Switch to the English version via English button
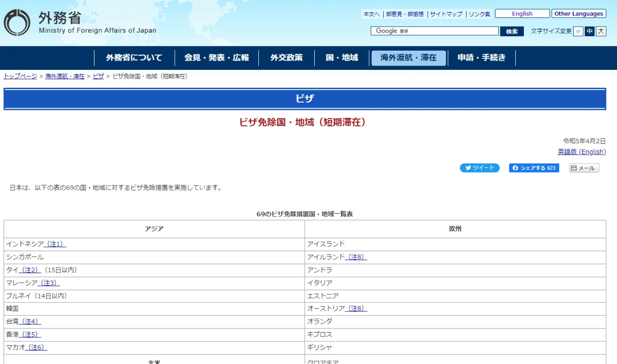The height and width of the screenshot is (364, 617). tap(522, 13)
